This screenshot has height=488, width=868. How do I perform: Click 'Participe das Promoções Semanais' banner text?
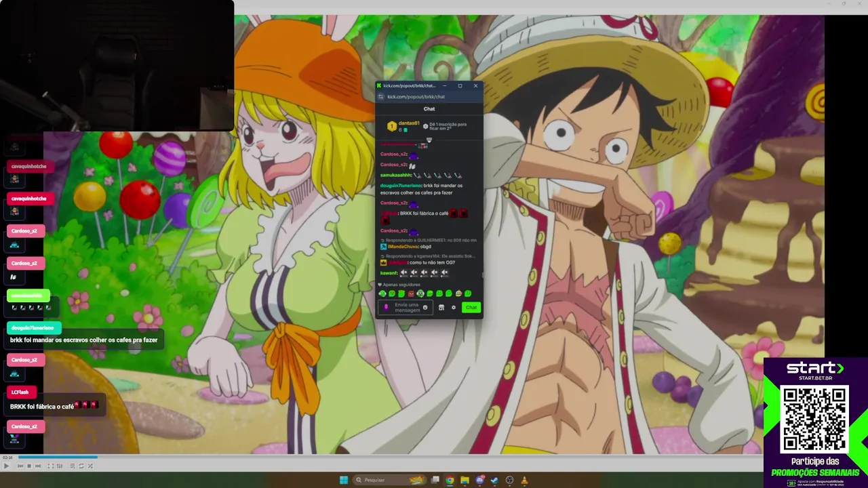click(815, 467)
